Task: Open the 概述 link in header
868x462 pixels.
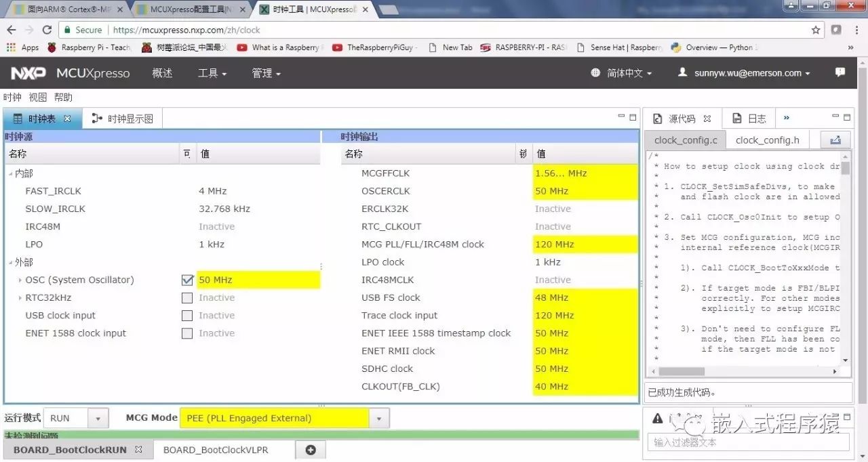Action: point(162,72)
